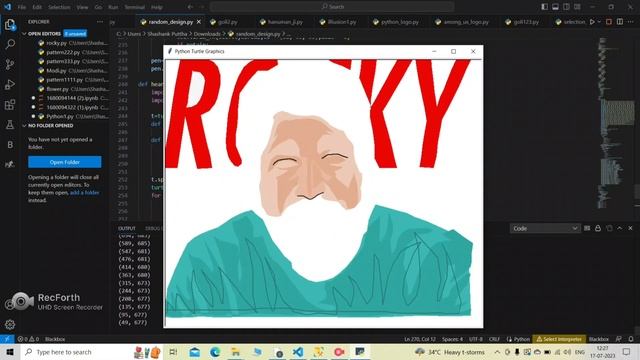Viewport: 640px width, 360px height.
Task: Open the View menu
Action: pos(82,7)
